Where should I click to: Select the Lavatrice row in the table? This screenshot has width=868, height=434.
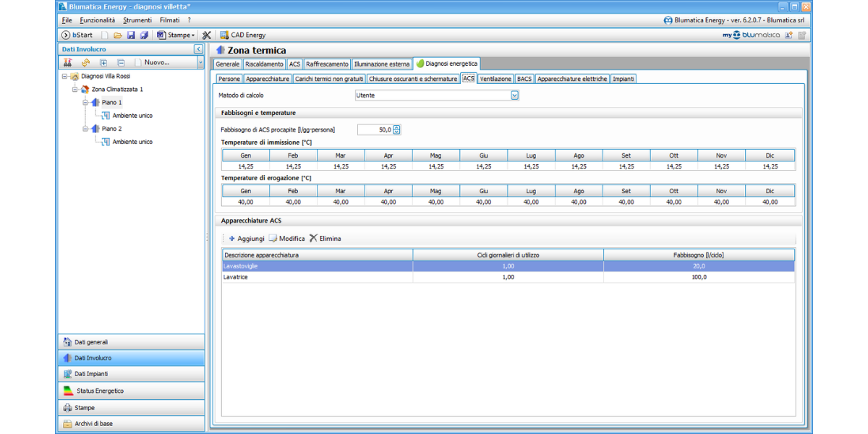317,276
